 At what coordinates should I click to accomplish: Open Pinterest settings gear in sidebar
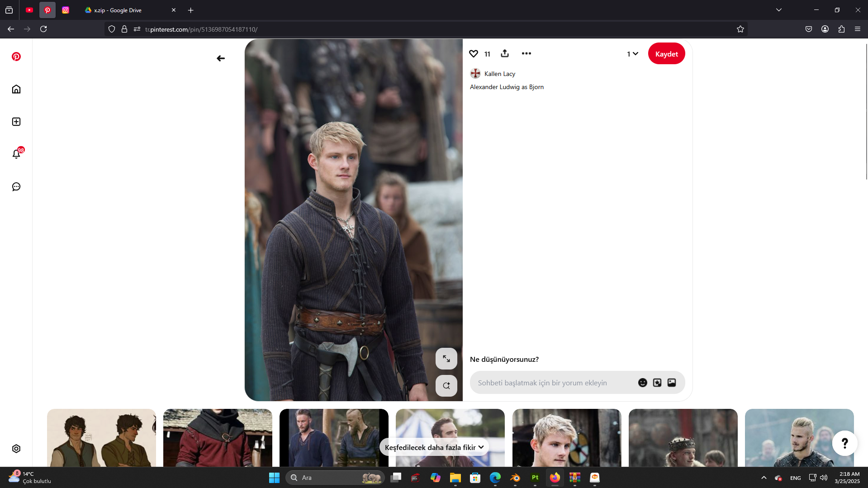[x=16, y=449]
